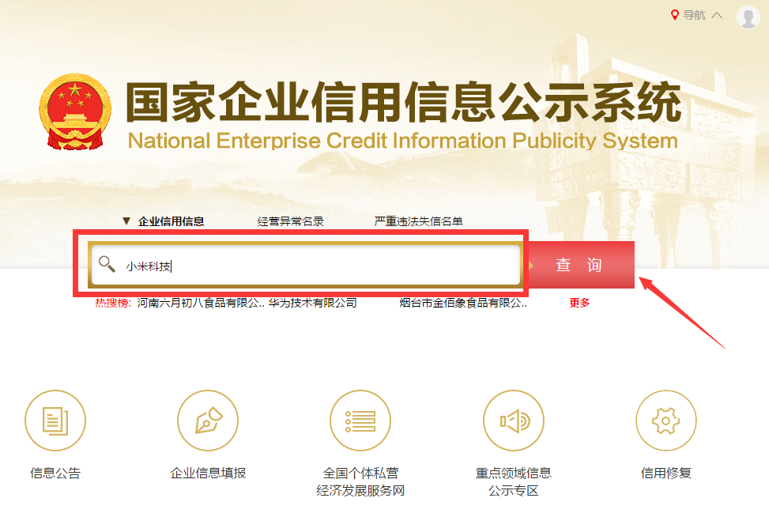This screenshot has height=532, width=769.
Task: Open hot search 河南六月初八食品有限公..
Action: click(201, 303)
